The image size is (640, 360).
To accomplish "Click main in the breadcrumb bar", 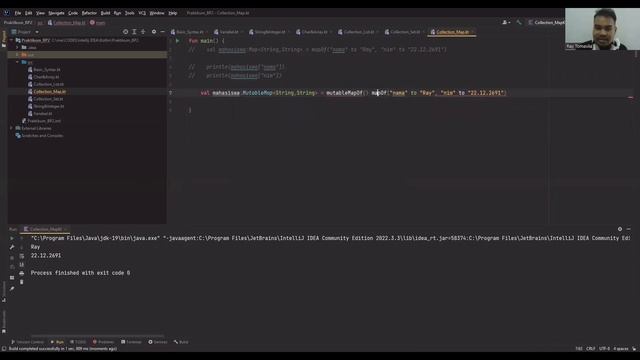I will [98, 23].
